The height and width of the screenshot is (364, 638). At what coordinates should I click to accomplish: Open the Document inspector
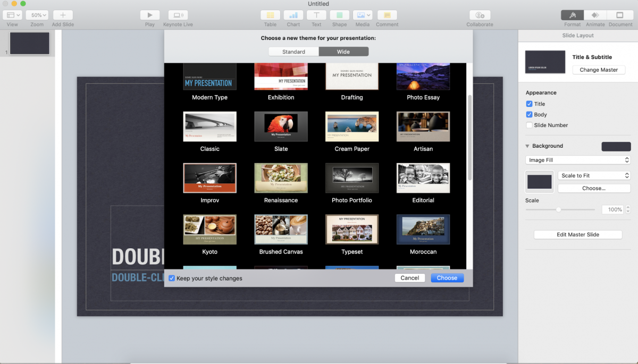coord(620,15)
